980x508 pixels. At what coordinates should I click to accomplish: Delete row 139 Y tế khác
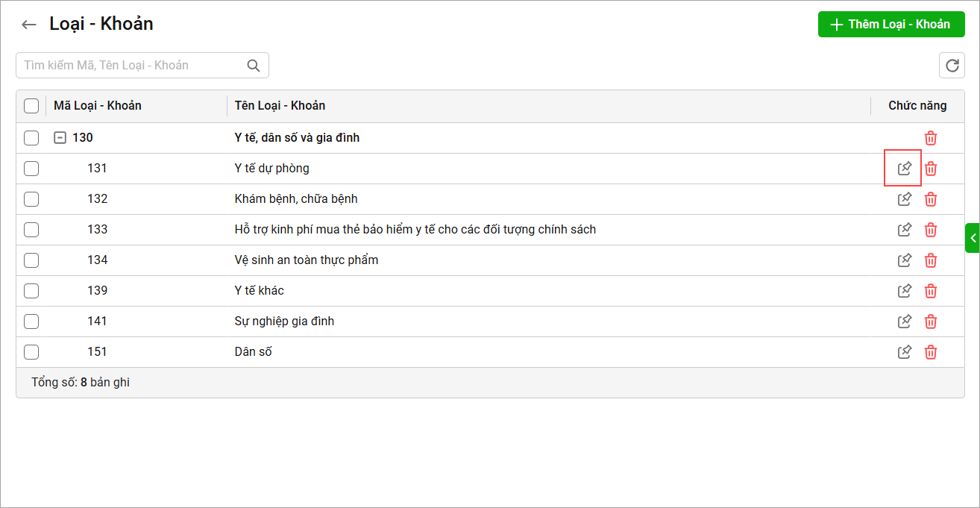pos(931,291)
